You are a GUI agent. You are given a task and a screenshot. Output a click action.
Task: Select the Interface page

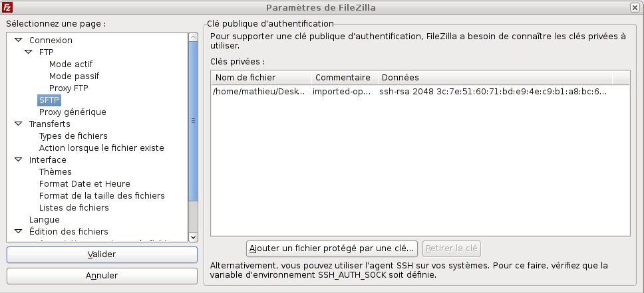[x=48, y=159]
